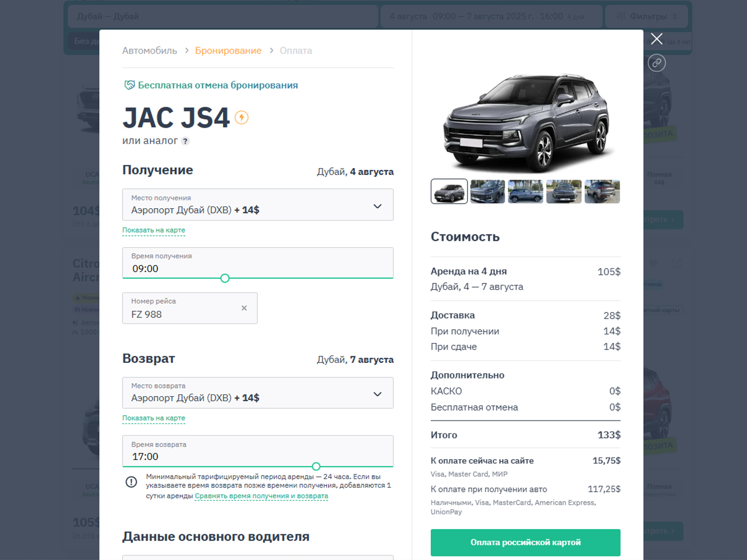The image size is (747, 560).
Task: Click 'Бесплатная отмена бронирования' text
Action: pyautogui.click(x=218, y=85)
